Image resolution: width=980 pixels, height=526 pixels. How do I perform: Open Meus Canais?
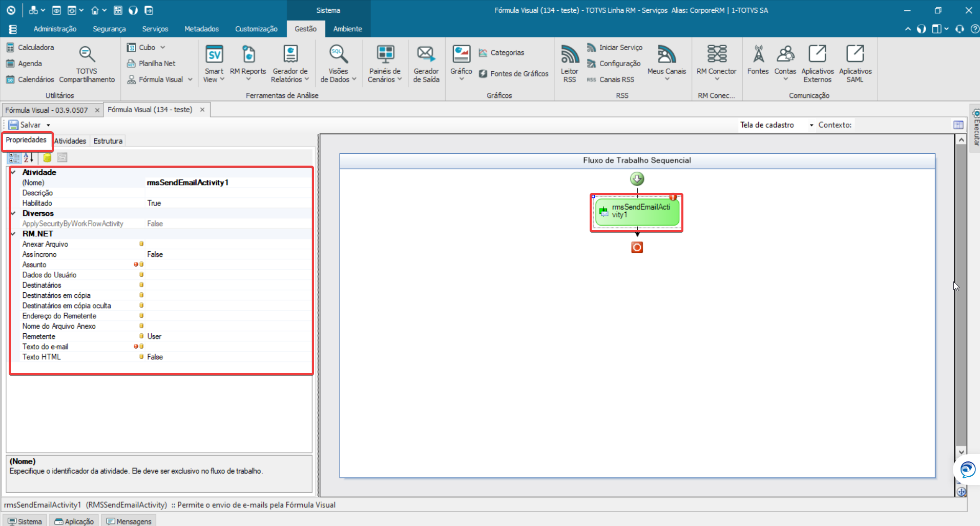tap(666, 64)
